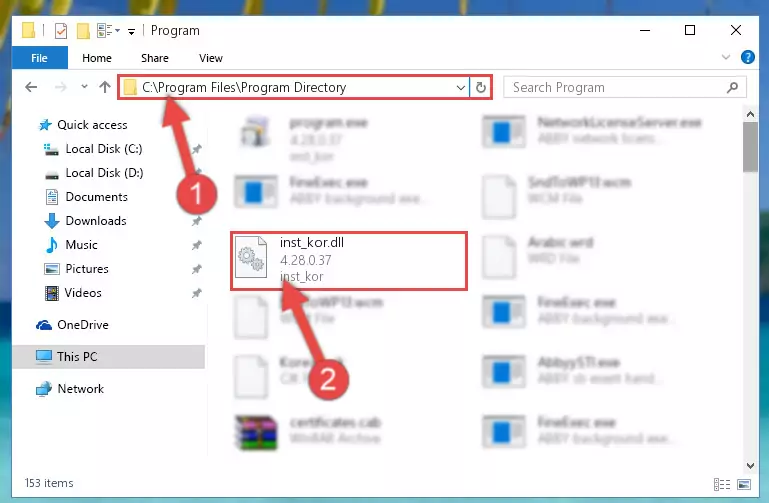769x503 pixels.
Task: Click the Properties quick access icon
Action: pos(60,30)
